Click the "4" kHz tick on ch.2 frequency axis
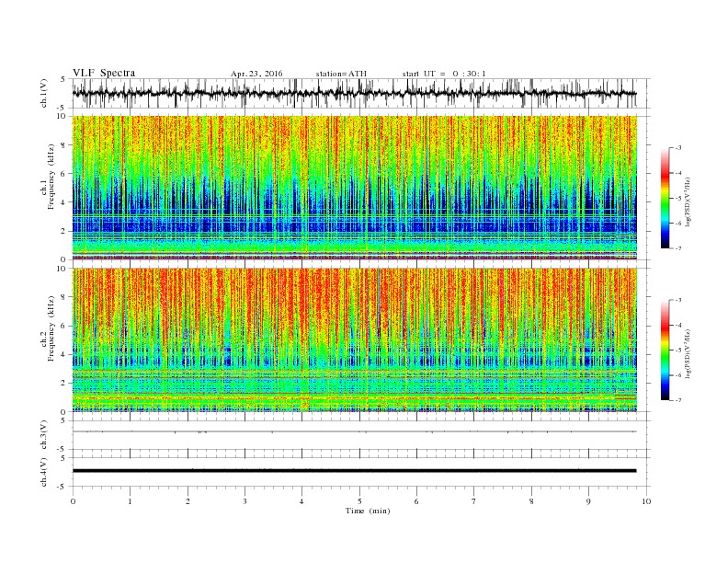 64,354
